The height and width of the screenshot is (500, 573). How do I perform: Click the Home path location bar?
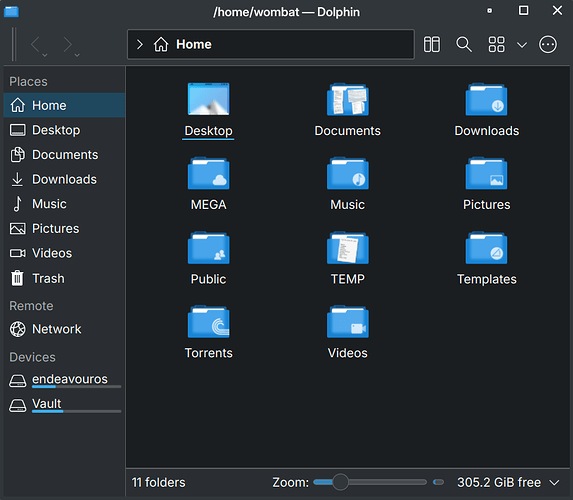click(x=271, y=44)
